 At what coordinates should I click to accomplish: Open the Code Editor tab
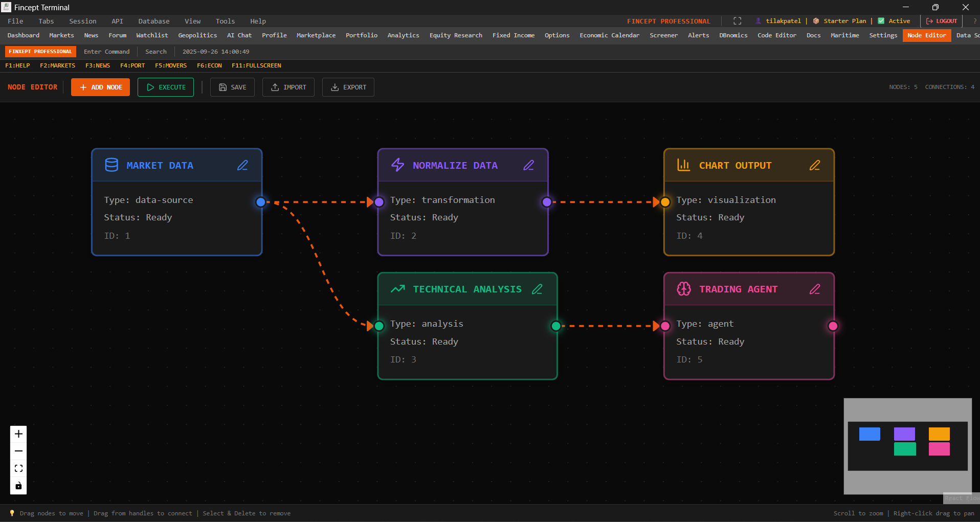(x=776, y=35)
